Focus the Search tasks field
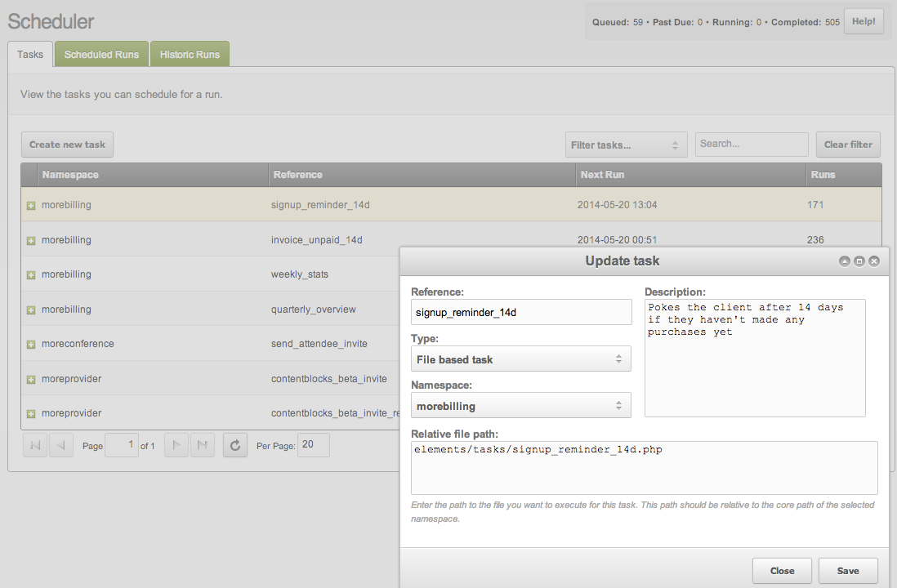 point(752,144)
